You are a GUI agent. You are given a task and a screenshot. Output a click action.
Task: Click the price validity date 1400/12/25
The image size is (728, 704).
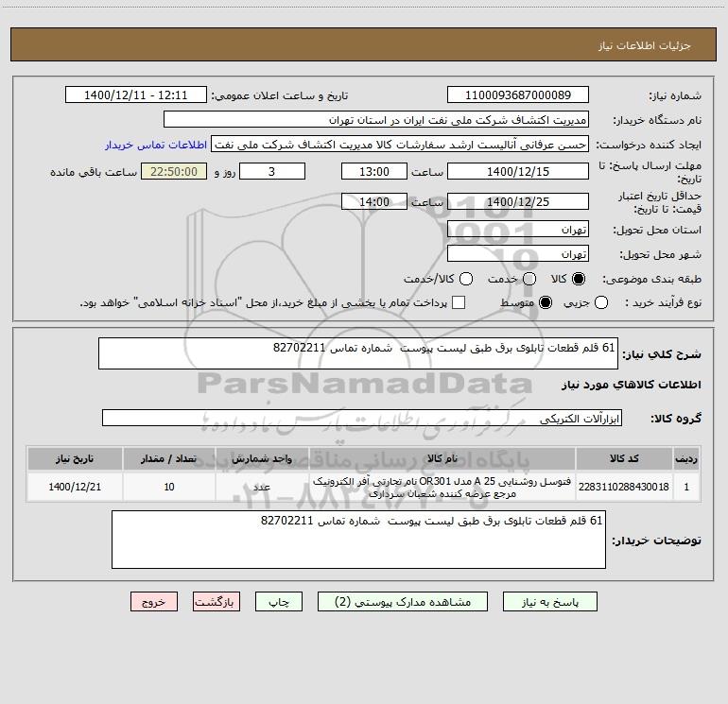[518, 202]
